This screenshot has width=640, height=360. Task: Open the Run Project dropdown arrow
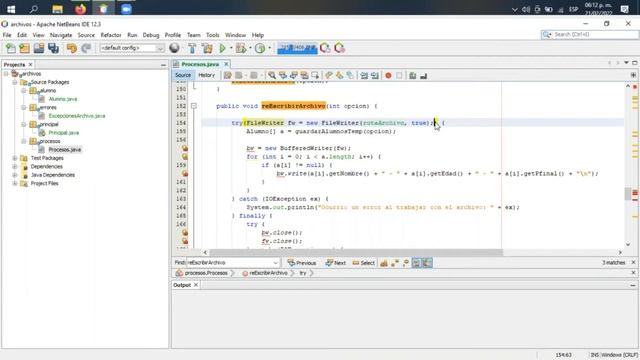tap(231, 48)
